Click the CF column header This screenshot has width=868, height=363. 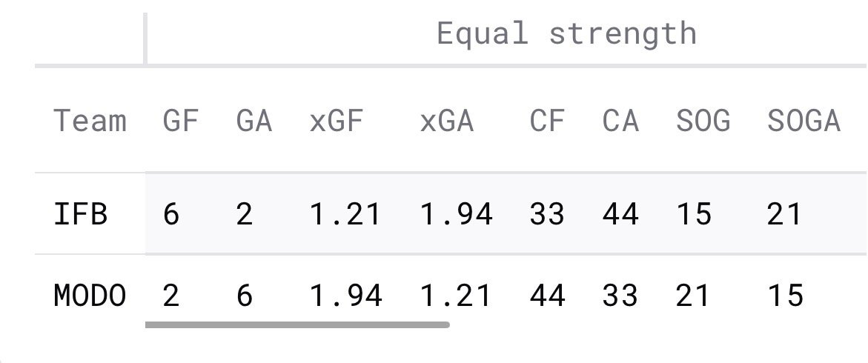[547, 120]
